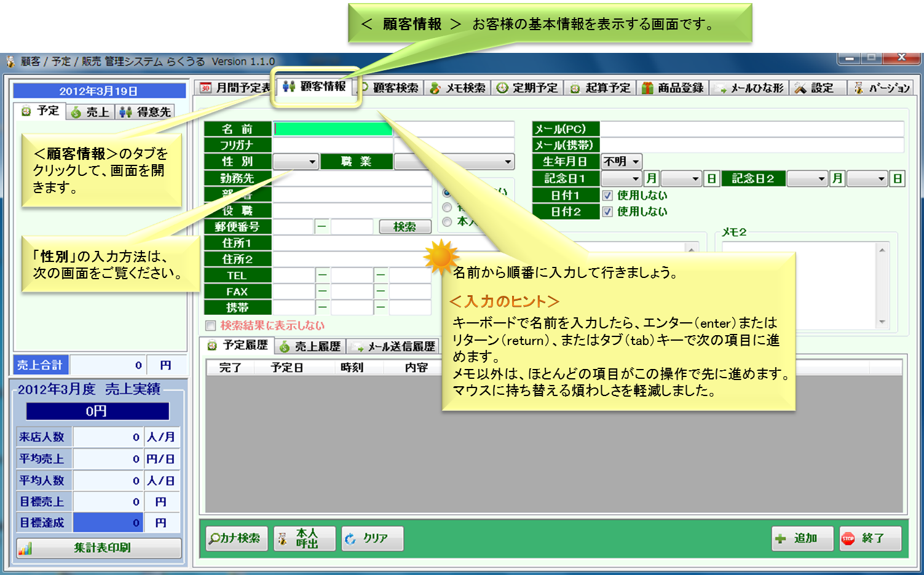Click the 予定日 column header
Image resolution: width=924 pixels, height=575 pixels.
pyautogui.click(x=286, y=368)
